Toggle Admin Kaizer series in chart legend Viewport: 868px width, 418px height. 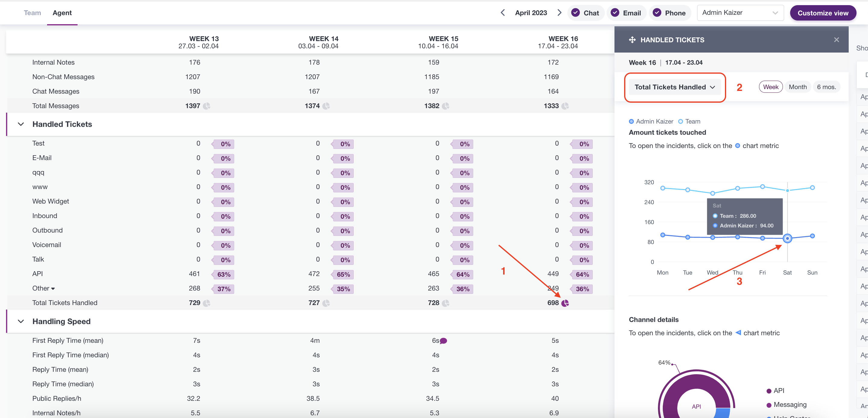651,121
